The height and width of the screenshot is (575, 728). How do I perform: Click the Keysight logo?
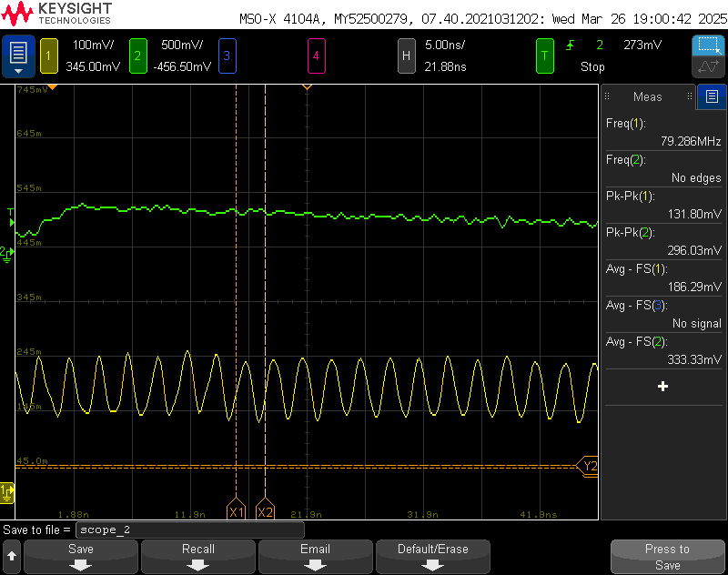tap(56, 14)
